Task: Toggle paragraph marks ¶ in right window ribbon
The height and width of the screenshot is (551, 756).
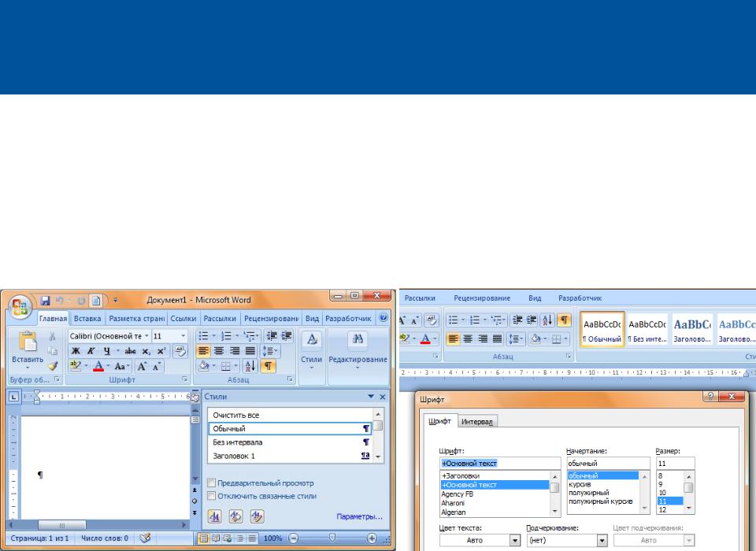Action: (x=563, y=320)
